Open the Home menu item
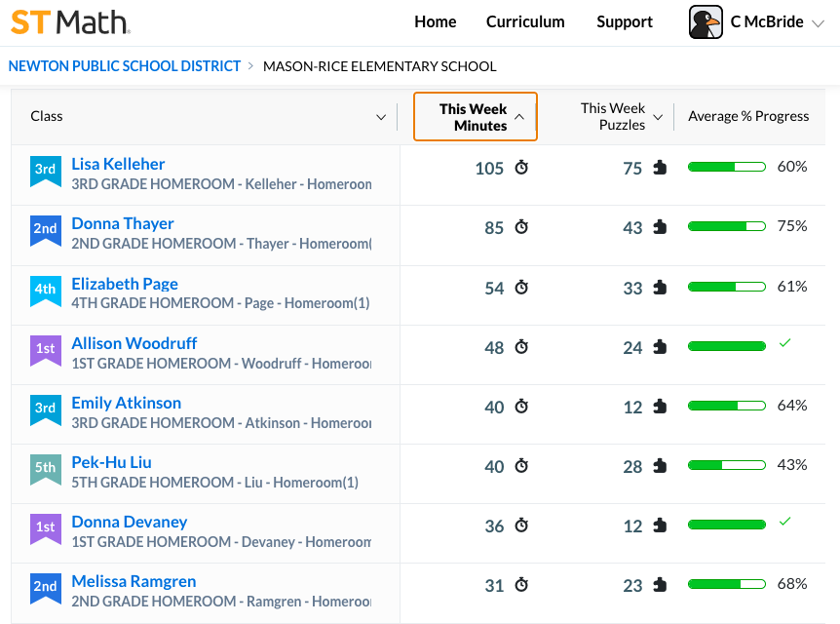Image resolution: width=840 pixels, height=624 pixels. click(x=435, y=22)
